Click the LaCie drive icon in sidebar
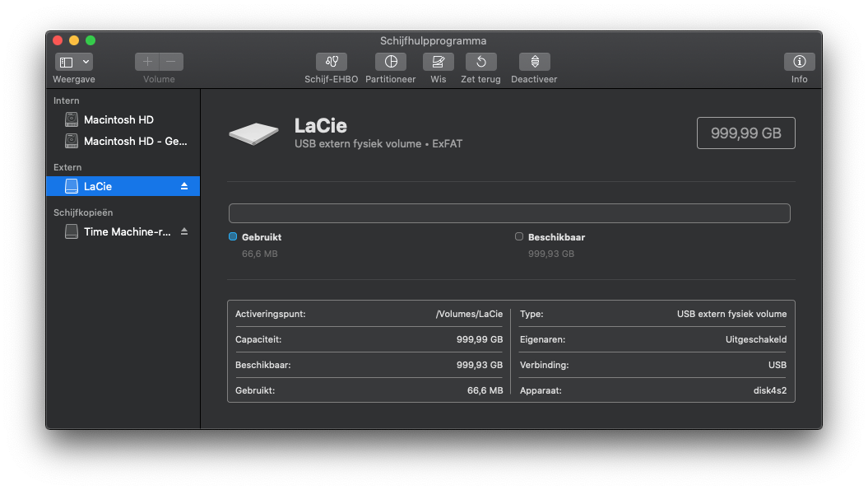 (72, 186)
